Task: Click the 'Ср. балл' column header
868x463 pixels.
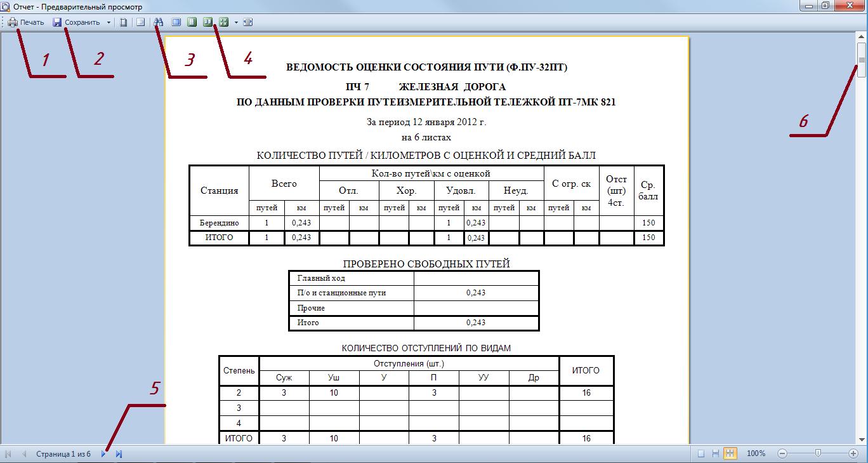Action: pos(648,190)
